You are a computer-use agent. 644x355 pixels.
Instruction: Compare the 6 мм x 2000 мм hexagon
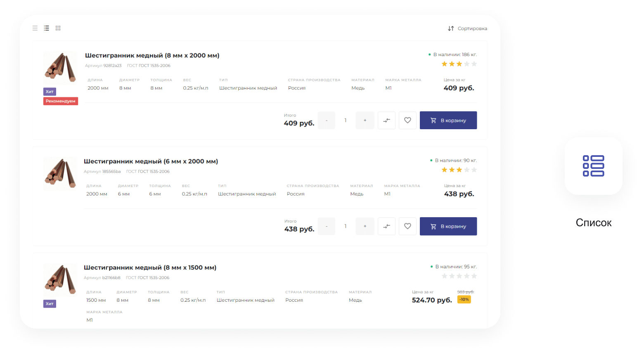point(386,226)
